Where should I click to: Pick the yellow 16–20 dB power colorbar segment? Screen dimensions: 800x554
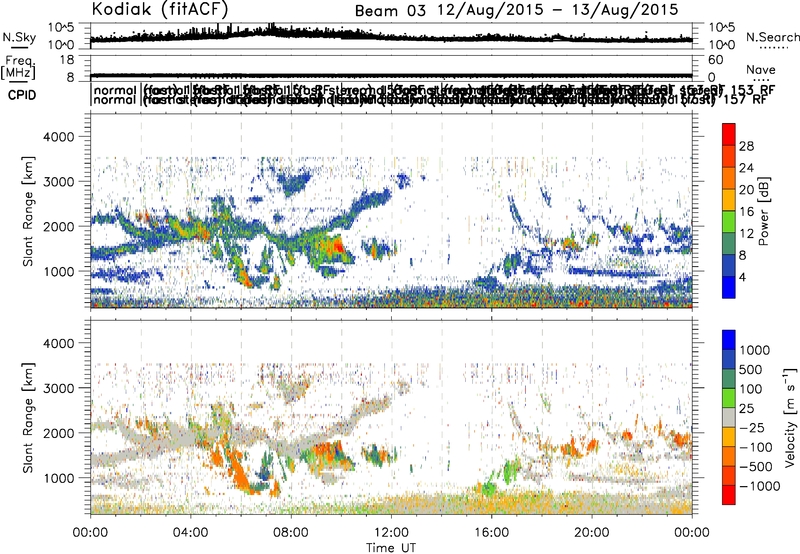pos(729,200)
